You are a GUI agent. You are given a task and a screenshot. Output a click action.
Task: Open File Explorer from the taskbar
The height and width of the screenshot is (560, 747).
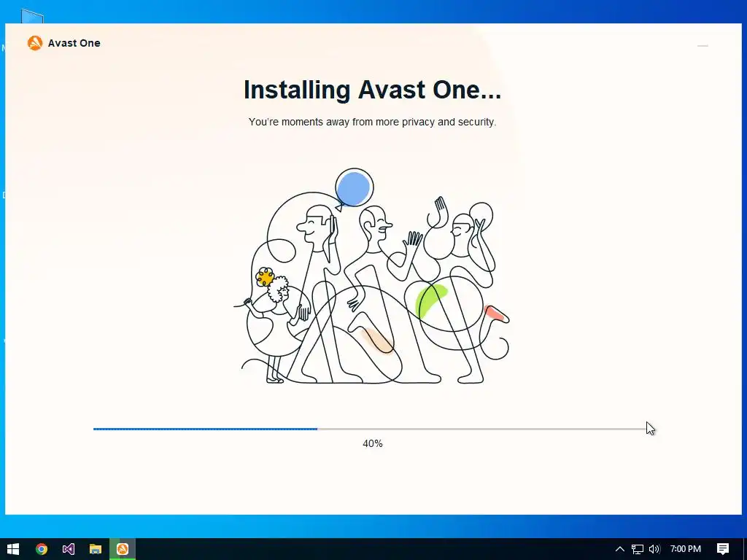point(96,549)
